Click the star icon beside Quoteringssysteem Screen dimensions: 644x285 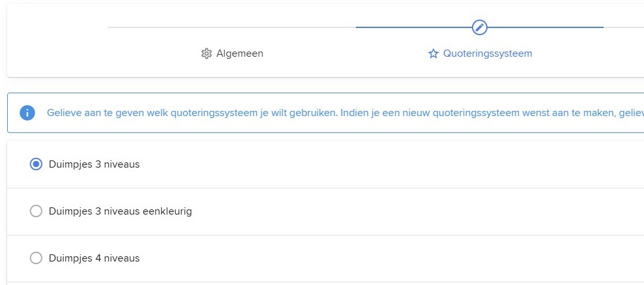click(x=433, y=53)
